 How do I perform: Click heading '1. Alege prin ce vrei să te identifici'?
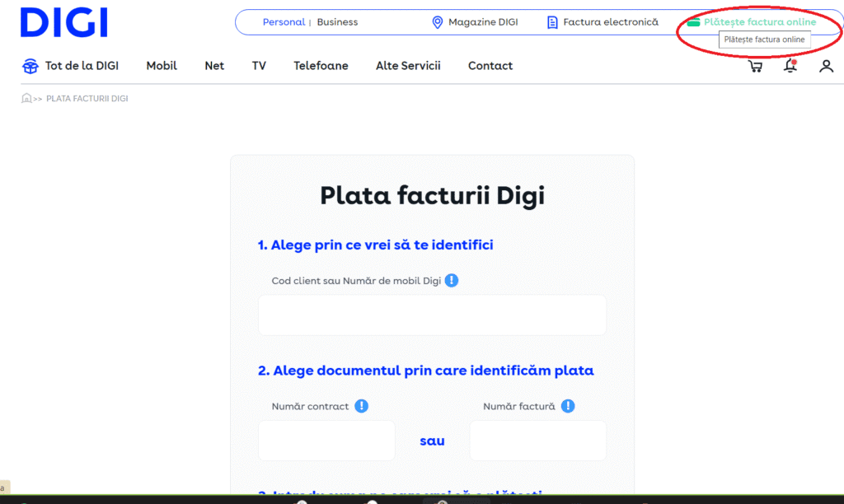click(376, 245)
